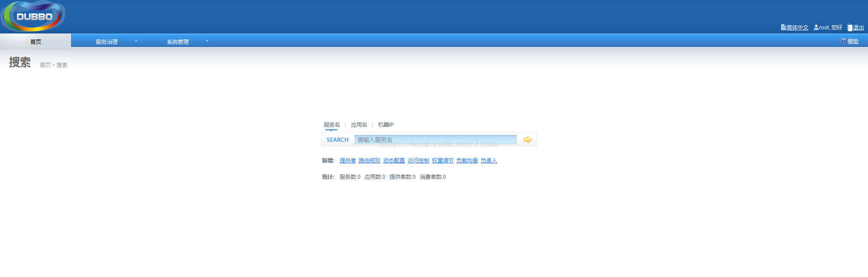Click the Dubbo logo
Image resolution: width=868 pixels, height=277 pixels.
pyautogui.click(x=33, y=16)
